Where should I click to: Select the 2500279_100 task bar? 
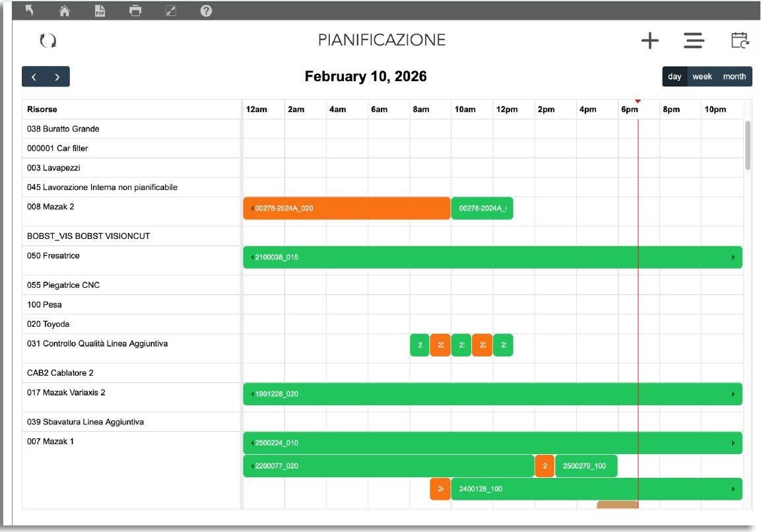click(x=586, y=466)
